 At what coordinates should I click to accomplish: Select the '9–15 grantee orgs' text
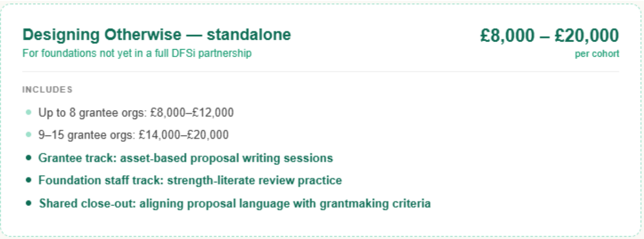(x=86, y=135)
